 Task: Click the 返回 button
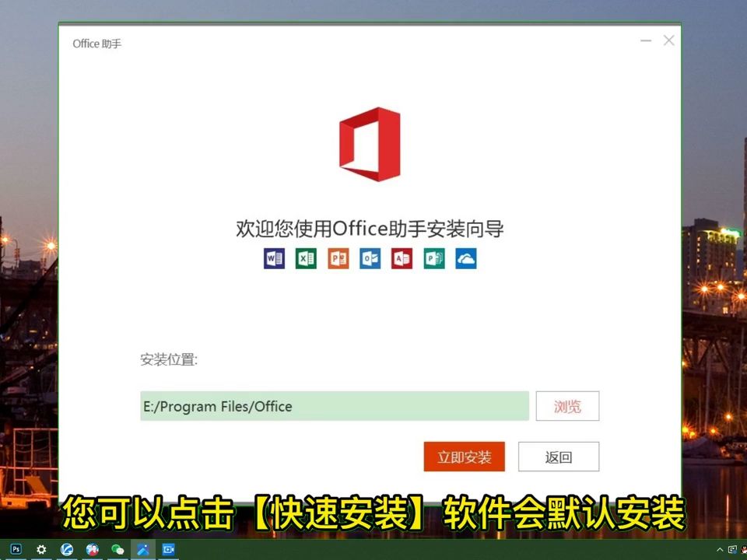(559, 457)
